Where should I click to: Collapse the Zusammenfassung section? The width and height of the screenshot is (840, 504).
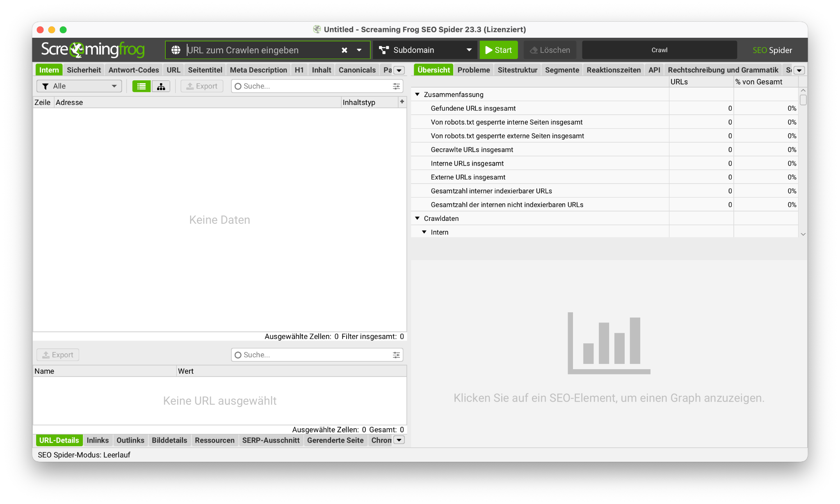coord(418,94)
